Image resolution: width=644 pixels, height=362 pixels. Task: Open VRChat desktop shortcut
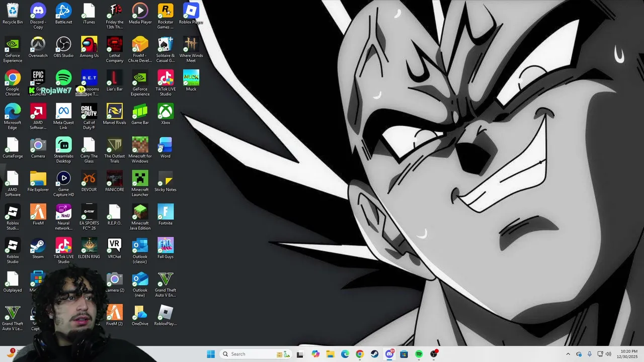(x=115, y=248)
